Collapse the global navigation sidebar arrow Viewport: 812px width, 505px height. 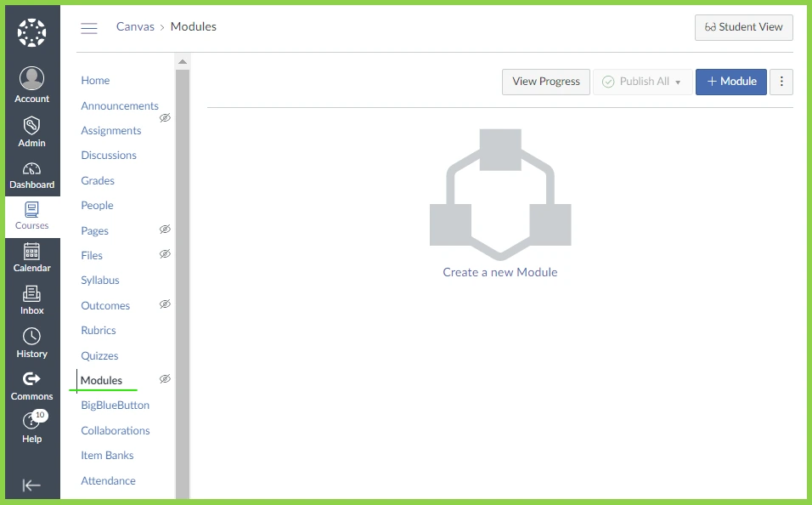[x=31, y=485]
